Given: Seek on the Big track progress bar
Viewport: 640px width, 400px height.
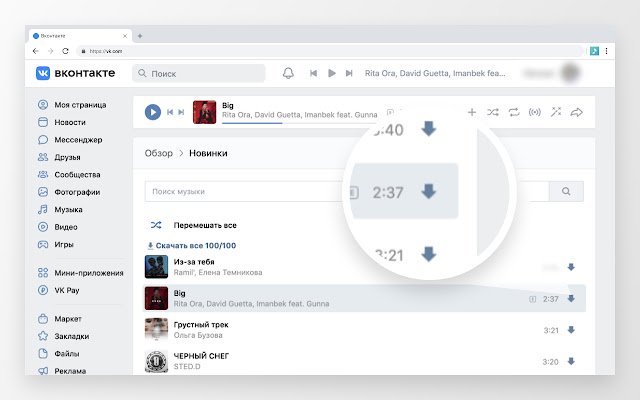Looking at the screenshot, I should pyautogui.click(x=300, y=123).
